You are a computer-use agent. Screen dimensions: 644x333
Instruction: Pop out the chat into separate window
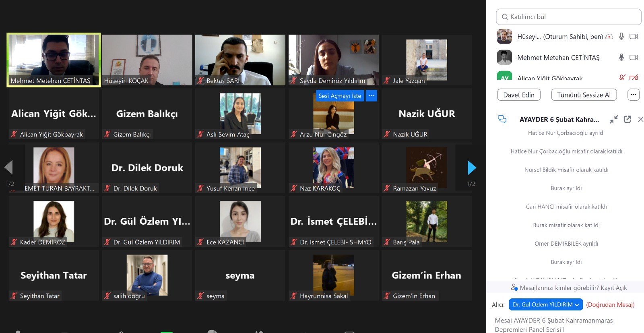[627, 119]
